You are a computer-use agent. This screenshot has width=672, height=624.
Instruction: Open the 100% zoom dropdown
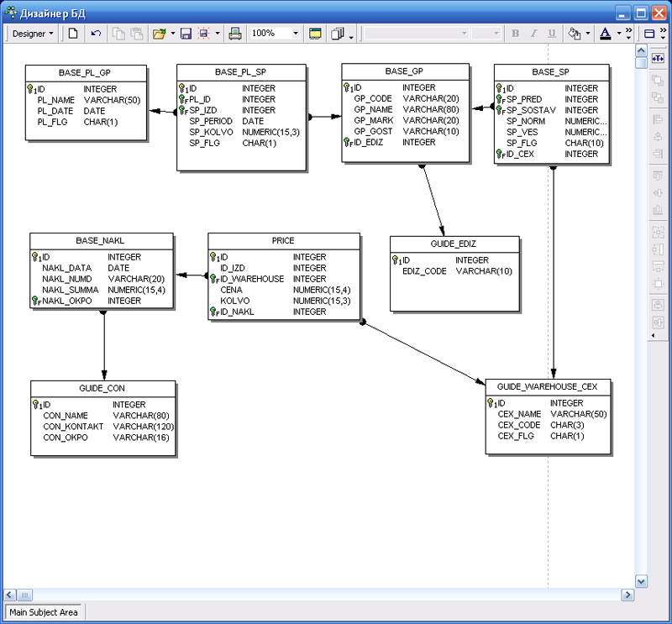[296, 34]
